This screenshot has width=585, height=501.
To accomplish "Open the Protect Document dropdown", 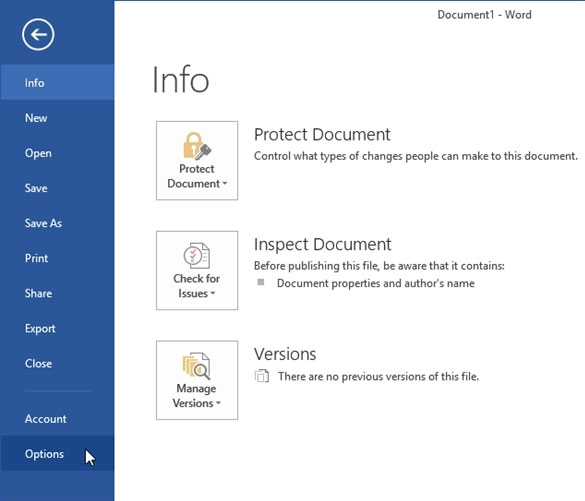I will tap(197, 160).
